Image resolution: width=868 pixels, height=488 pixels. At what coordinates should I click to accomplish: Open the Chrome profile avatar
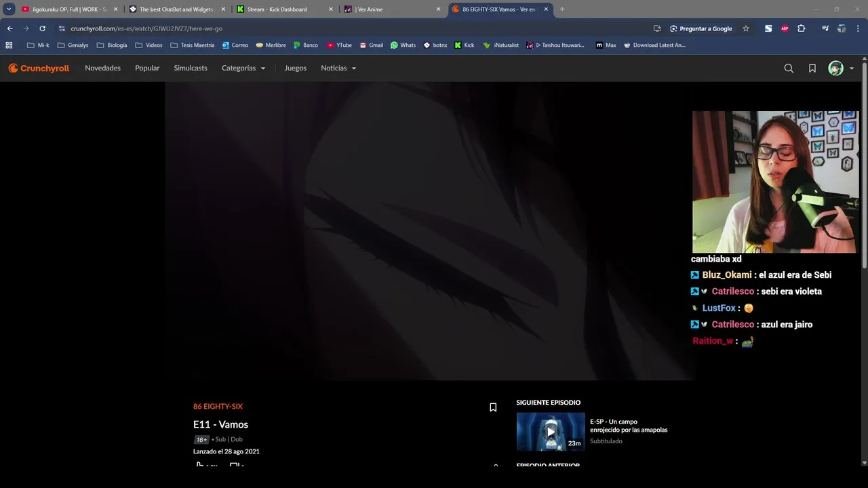pyautogui.click(x=842, y=28)
